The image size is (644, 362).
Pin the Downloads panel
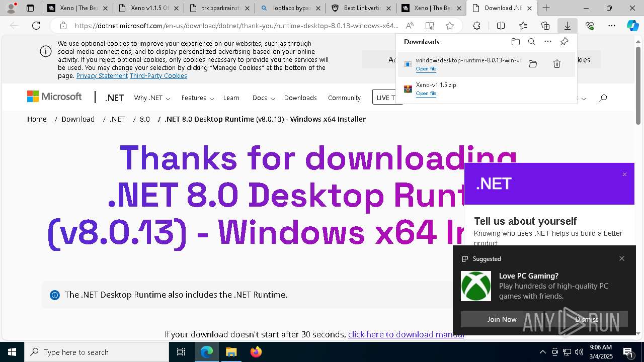pos(564,42)
